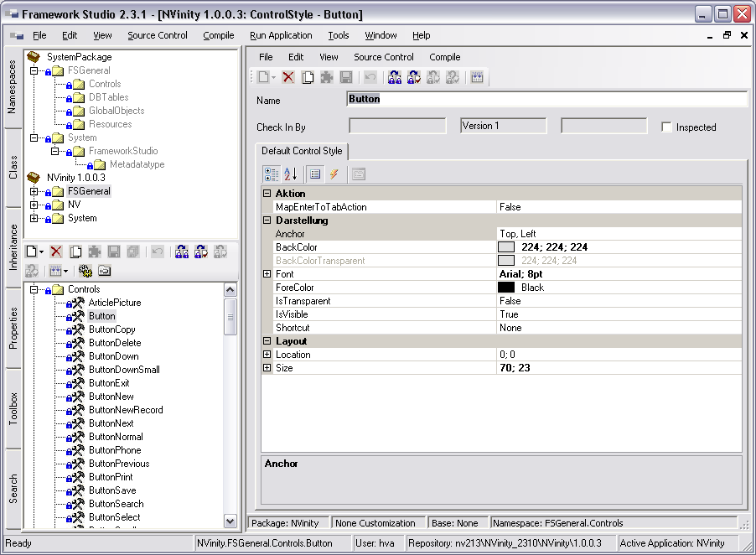Click the yellow gears icon in left toolbar
Viewport: 756px width, 555px height.
(85, 271)
